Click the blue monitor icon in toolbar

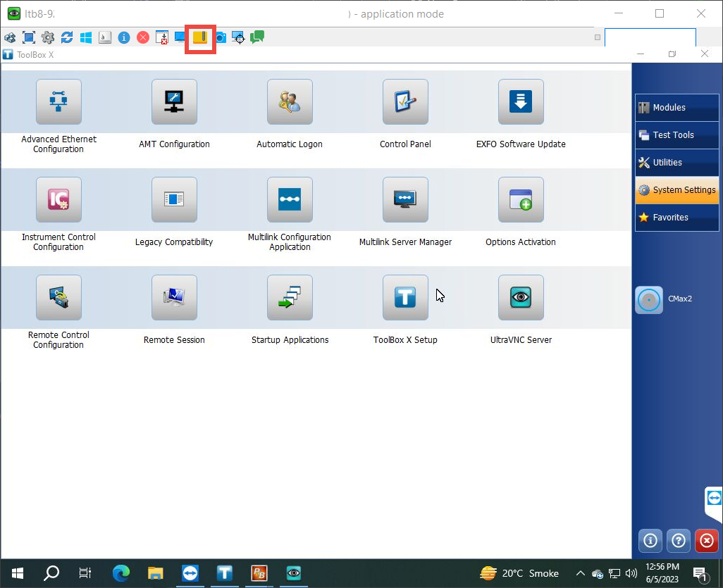(x=180, y=37)
